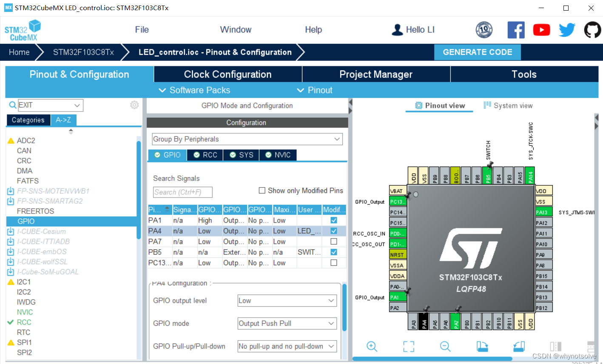The image size is (603, 364).
Task: Click STM32F103C8Tx in the breadcrumb
Action: click(x=83, y=52)
